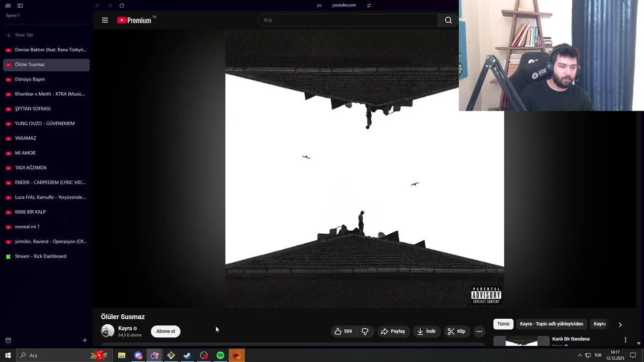Click the video player album art
Viewport: 644px width, 362px height.
tap(364, 168)
